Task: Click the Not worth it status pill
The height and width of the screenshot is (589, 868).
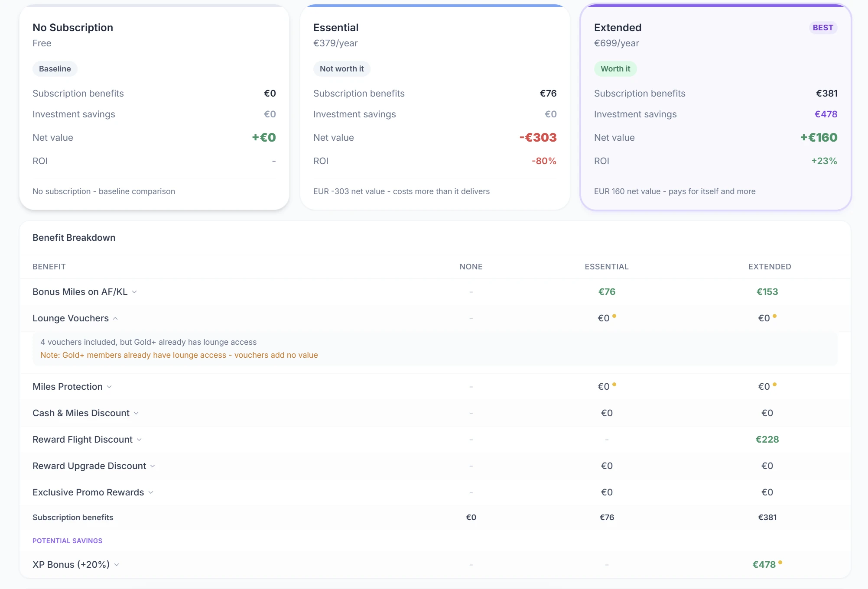Action: 341,69
